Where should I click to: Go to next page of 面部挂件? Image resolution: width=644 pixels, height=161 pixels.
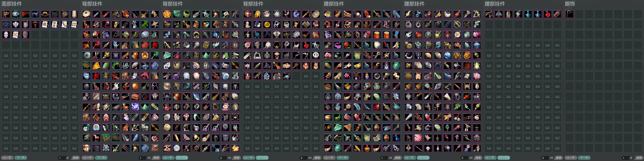21,158
